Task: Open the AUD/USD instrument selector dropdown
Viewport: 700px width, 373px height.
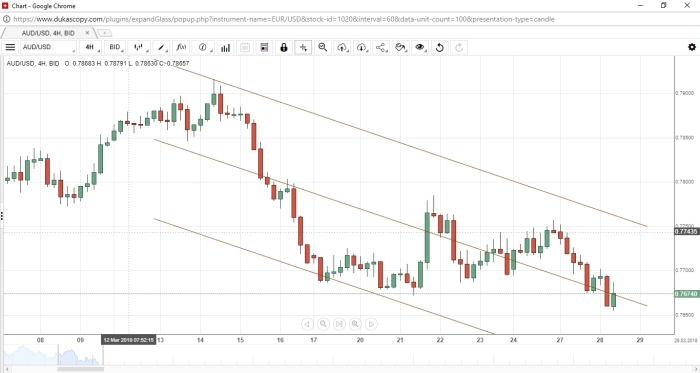Action: click(x=48, y=47)
